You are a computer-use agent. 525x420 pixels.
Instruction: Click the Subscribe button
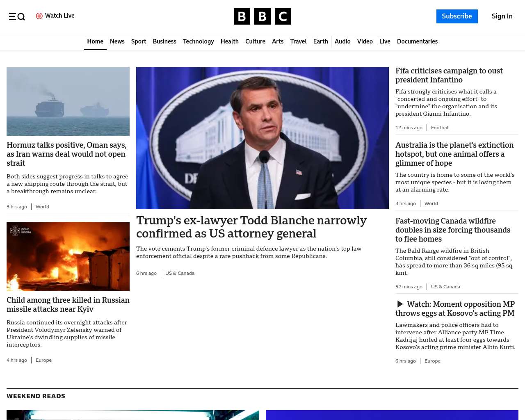pos(457,16)
